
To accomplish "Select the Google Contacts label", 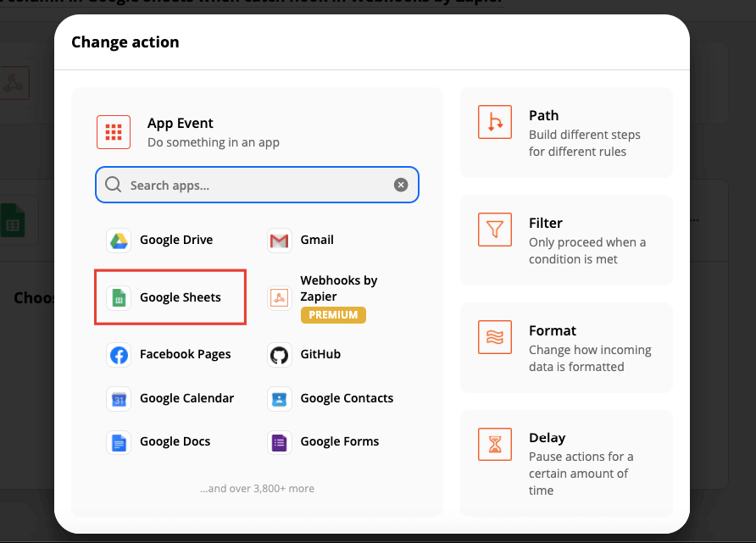I will (x=347, y=398).
